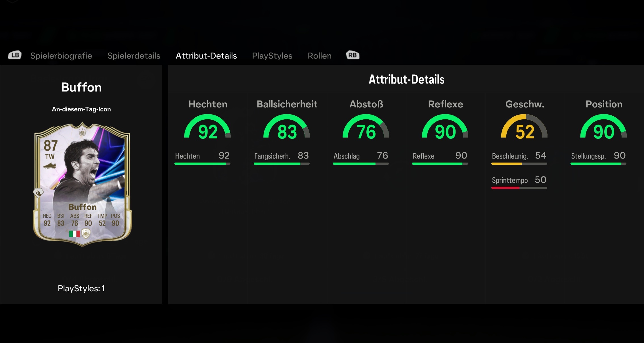Screen dimensions: 644x343
Task: Click the Ballsicherheit 83 gauge
Action: pos(287,126)
